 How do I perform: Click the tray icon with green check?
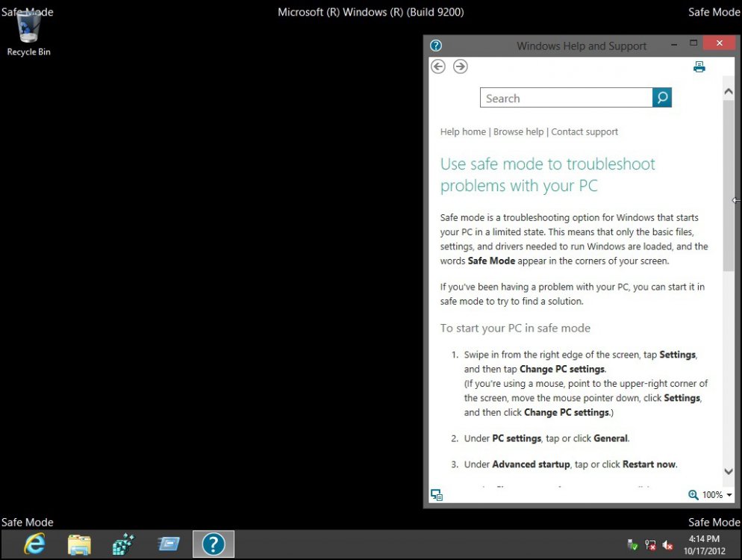click(632, 545)
